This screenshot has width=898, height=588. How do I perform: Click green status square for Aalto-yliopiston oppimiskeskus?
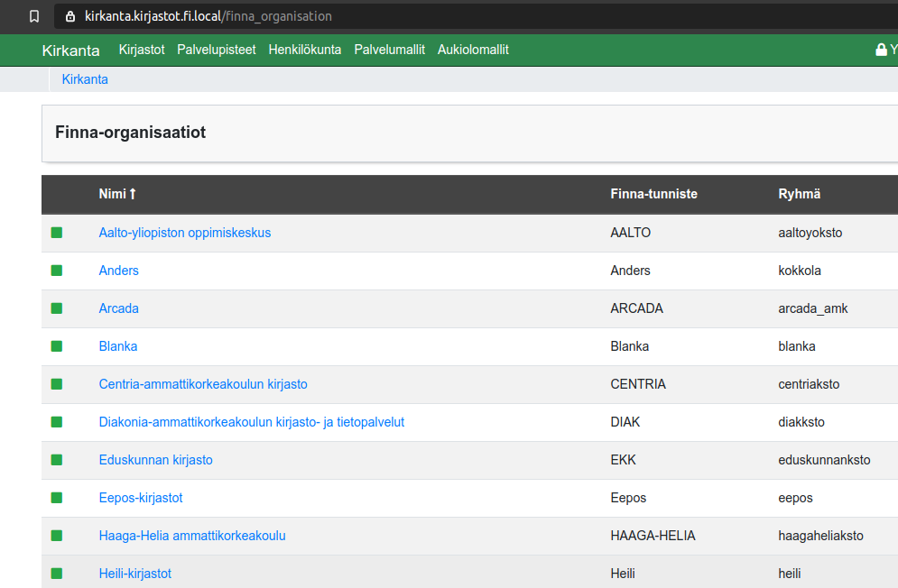(57, 233)
